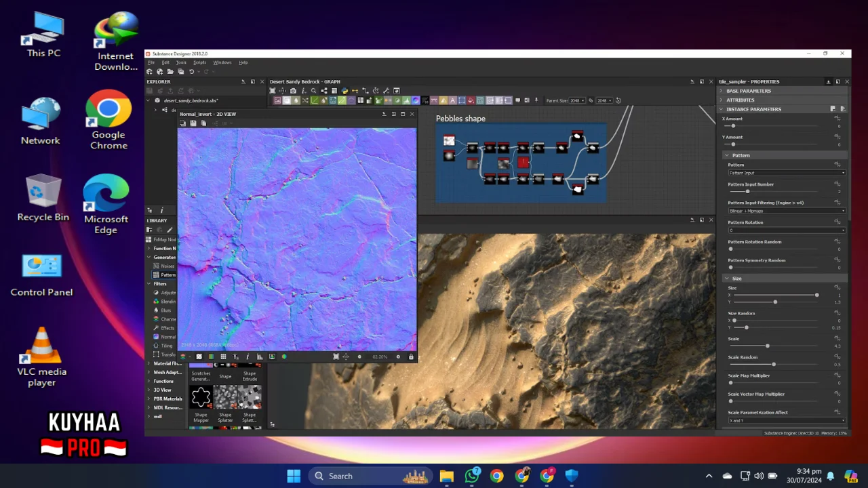
Task: Add a Text node with the 'A' icon
Action: pos(452,100)
